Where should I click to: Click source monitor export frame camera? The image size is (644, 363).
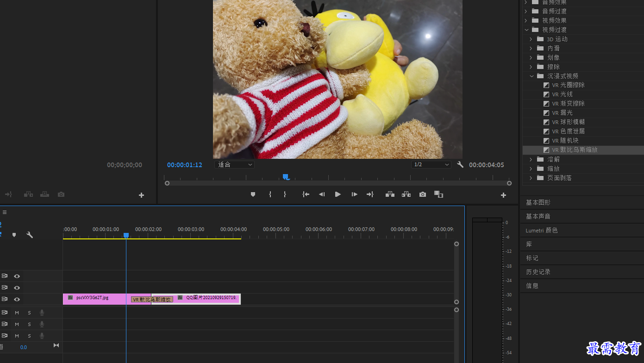pos(61,194)
